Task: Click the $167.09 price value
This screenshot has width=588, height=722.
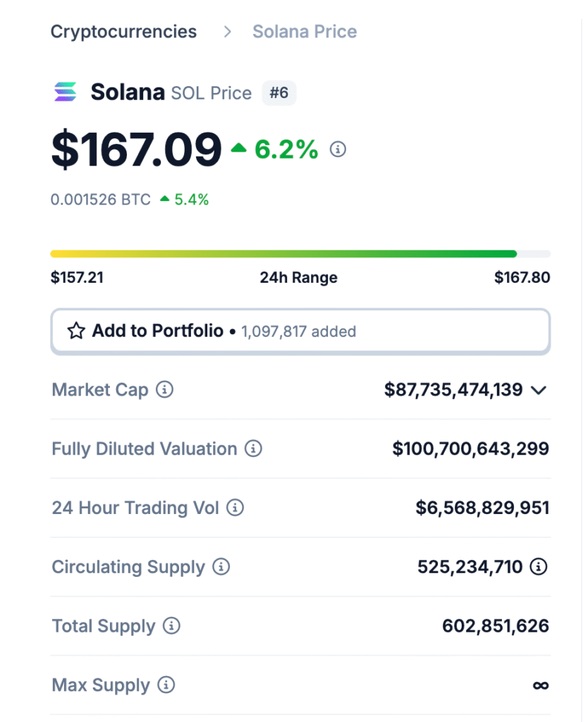Action: coord(137,149)
